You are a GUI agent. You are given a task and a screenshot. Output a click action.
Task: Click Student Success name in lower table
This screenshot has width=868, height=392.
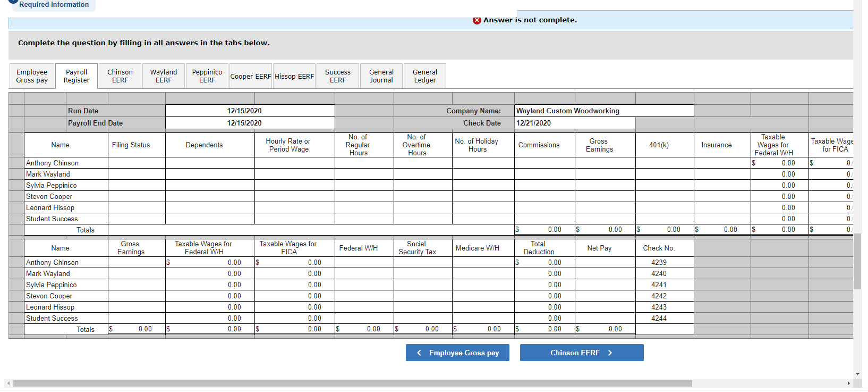coord(52,318)
